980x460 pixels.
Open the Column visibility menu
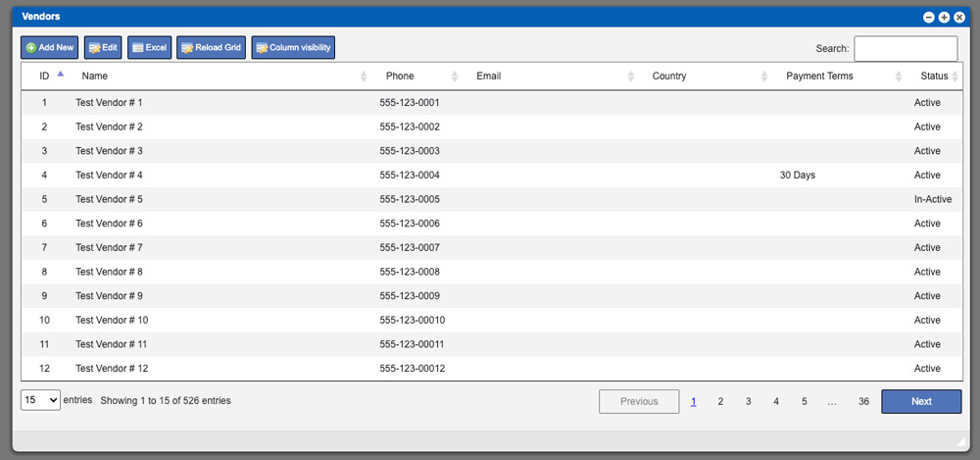pyautogui.click(x=293, y=47)
